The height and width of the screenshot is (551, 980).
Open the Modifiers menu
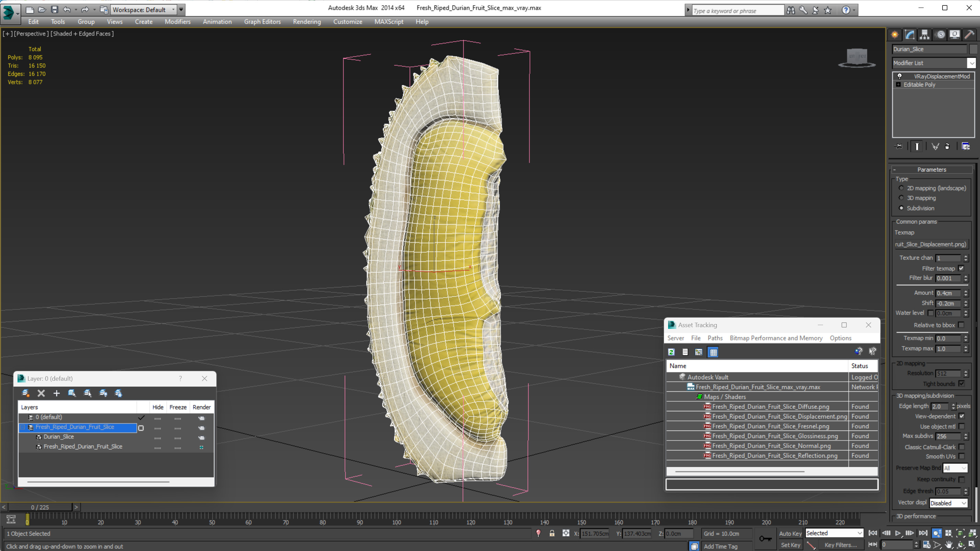pyautogui.click(x=178, y=22)
